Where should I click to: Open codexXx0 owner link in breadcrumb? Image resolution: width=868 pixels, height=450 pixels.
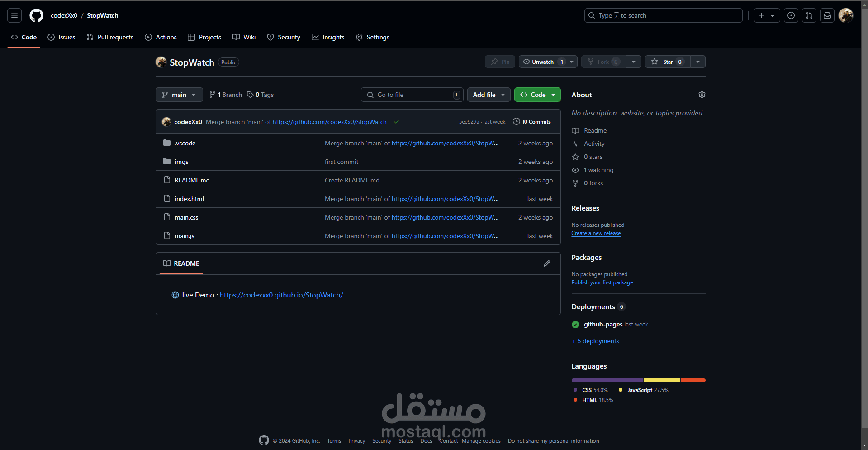(x=64, y=15)
